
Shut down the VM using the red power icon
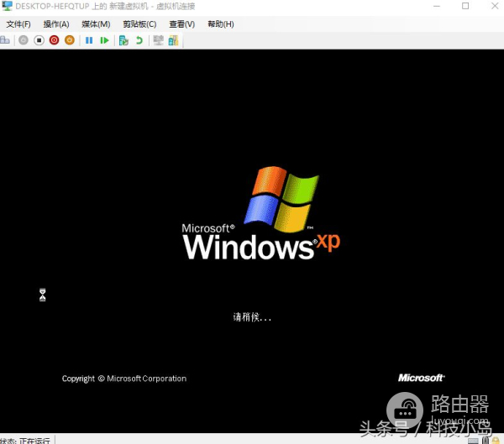click(54, 40)
